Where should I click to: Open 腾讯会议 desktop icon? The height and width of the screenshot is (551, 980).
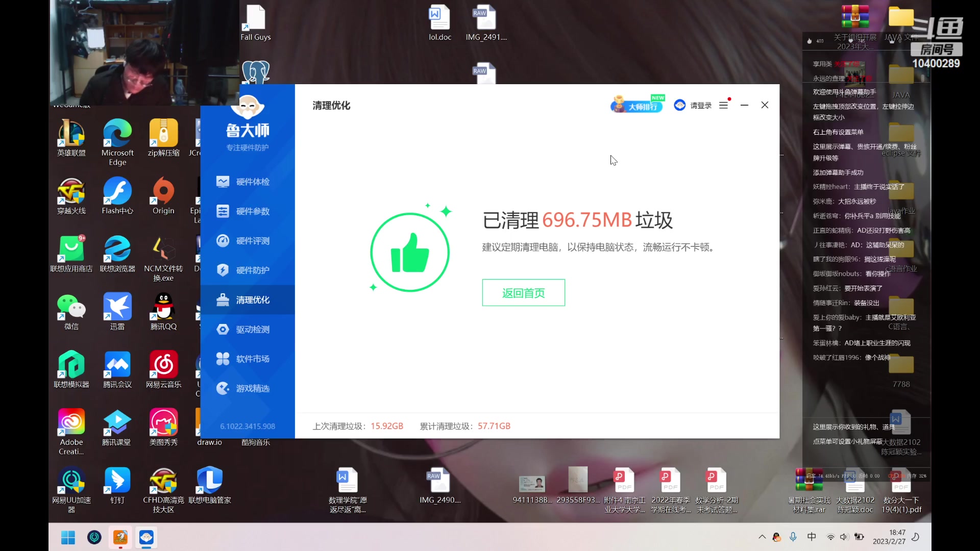tap(117, 370)
